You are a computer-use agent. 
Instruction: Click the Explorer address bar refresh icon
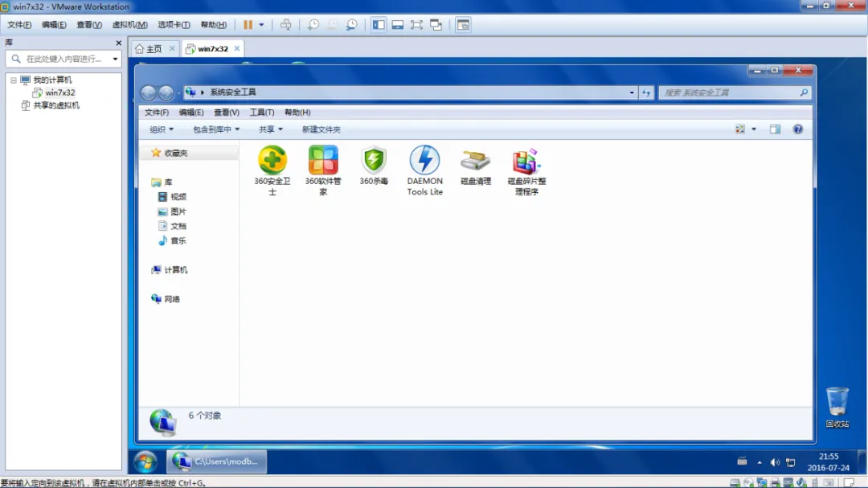pos(646,92)
